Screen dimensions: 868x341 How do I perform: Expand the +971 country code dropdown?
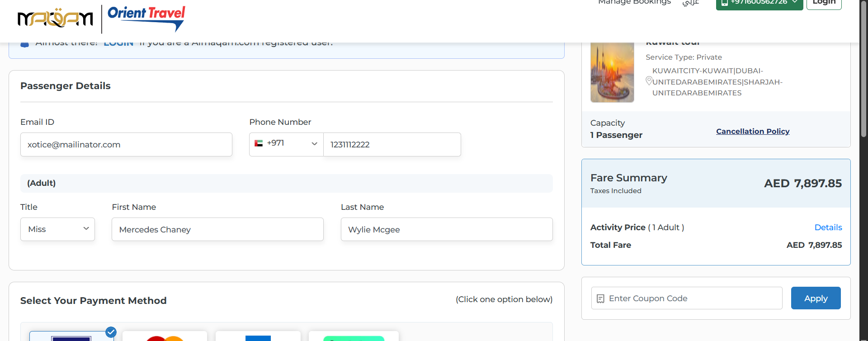point(286,144)
